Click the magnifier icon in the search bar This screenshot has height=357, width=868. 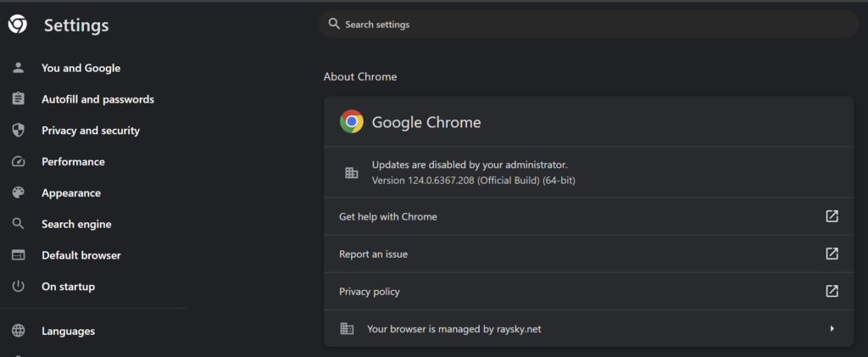[x=334, y=24]
